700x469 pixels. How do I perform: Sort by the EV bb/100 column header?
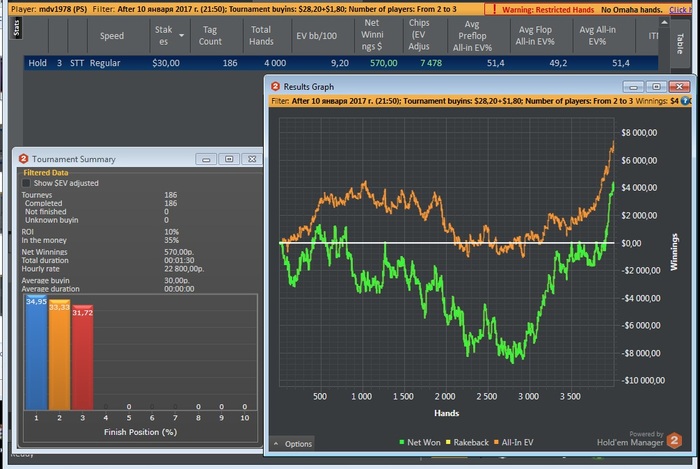[x=317, y=36]
